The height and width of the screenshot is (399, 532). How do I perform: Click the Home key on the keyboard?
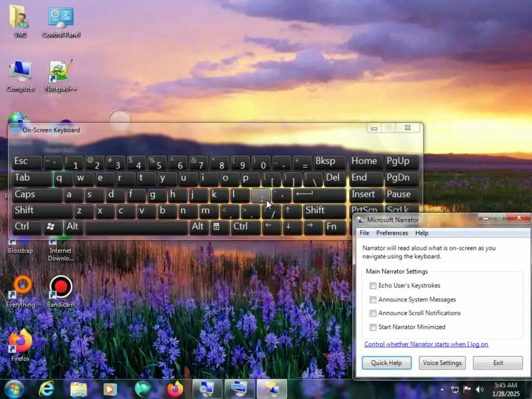366,163
